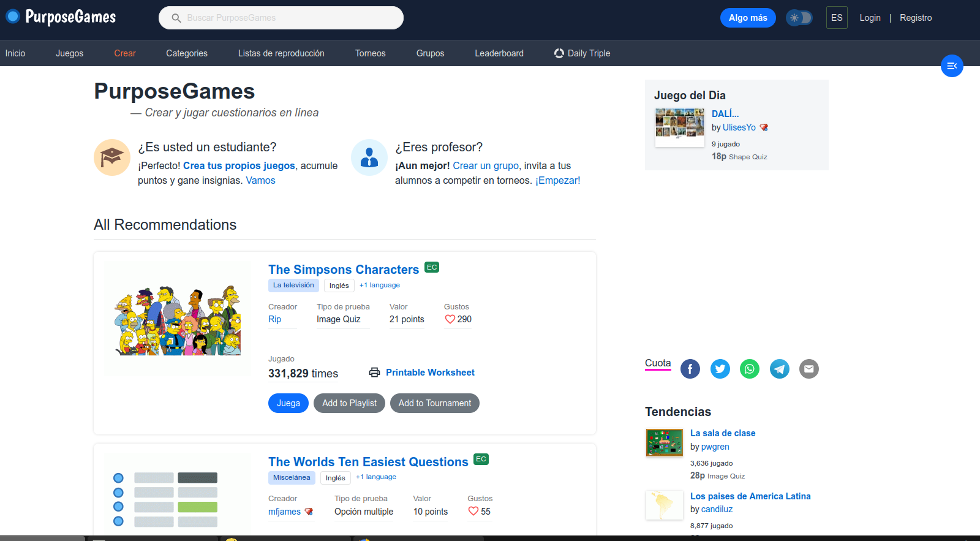
Task: Expand +1 language on Simpsons quiz
Action: 380,285
